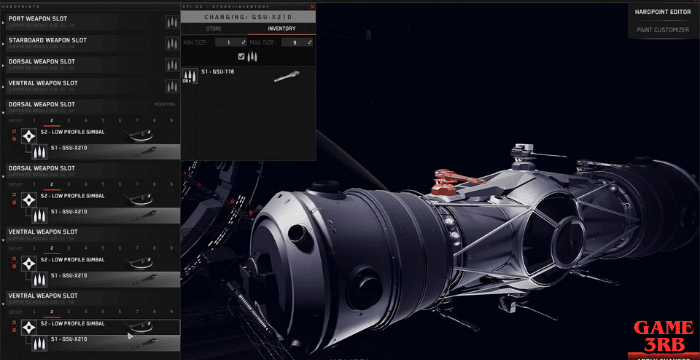700x360 pixels.
Task: Select group 4 in the last Ventral Weapon Slot
Action: [86, 312]
